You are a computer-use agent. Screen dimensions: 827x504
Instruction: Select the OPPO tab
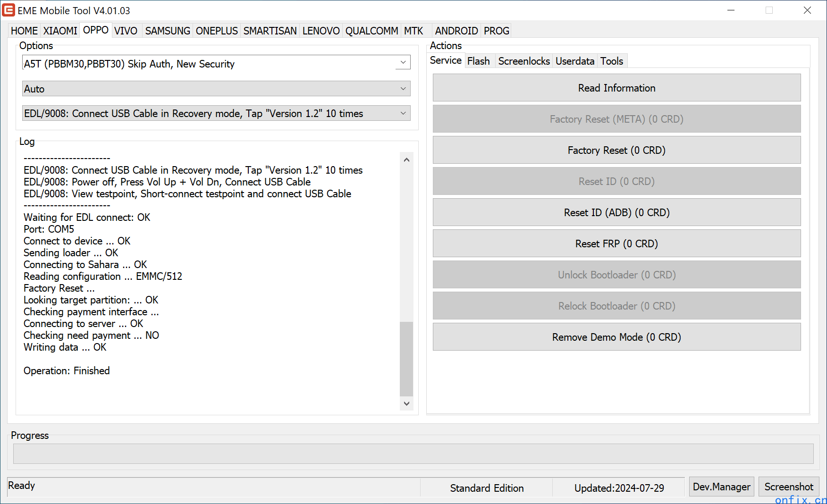point(96,30)
